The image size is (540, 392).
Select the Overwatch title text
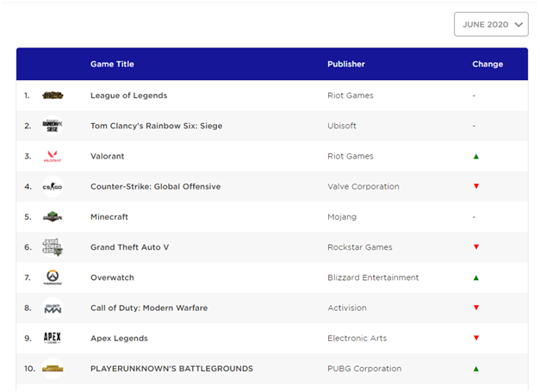point(112,277)
